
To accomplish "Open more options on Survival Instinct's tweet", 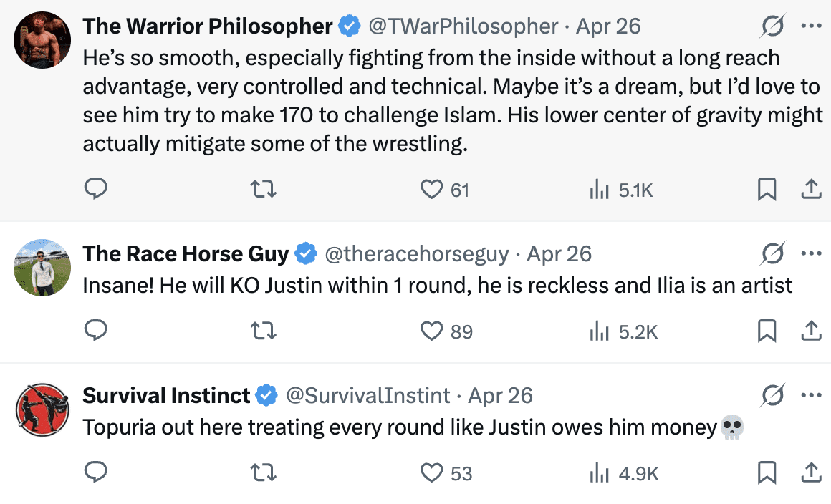I will 811,395.
